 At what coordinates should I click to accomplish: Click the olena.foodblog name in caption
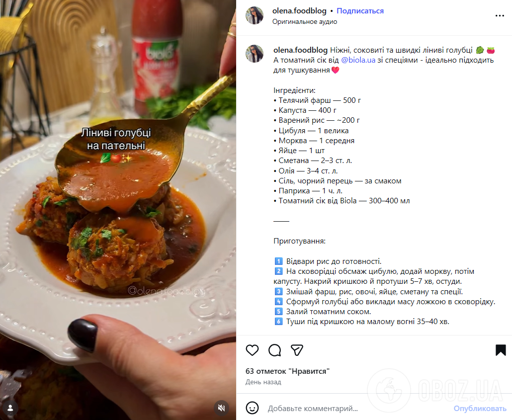click(300, 50)
